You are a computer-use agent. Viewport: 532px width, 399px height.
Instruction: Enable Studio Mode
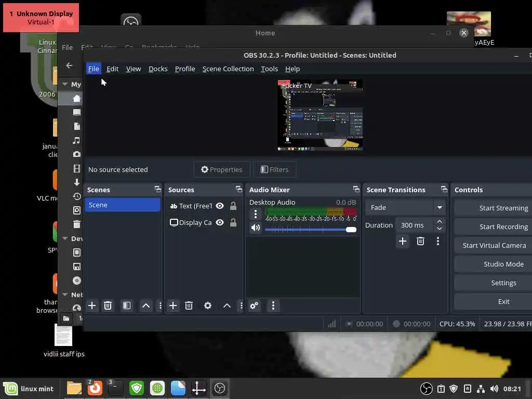point(494,264)
